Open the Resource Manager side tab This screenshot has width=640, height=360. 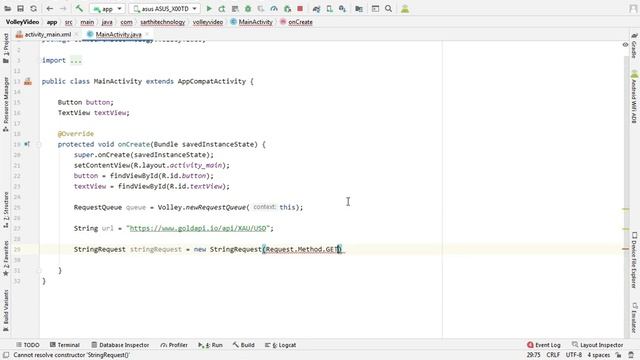pyautogui.click(x=6, y=104)
